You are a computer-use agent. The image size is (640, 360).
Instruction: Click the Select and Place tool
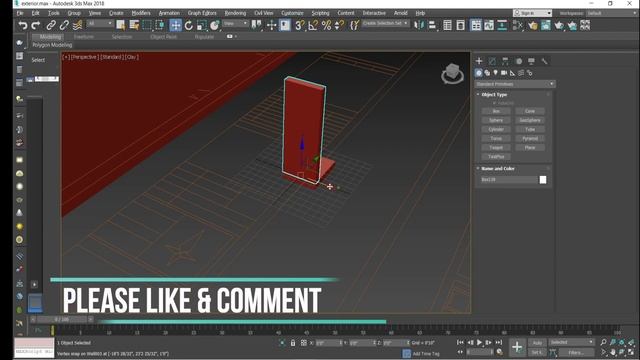215,25
